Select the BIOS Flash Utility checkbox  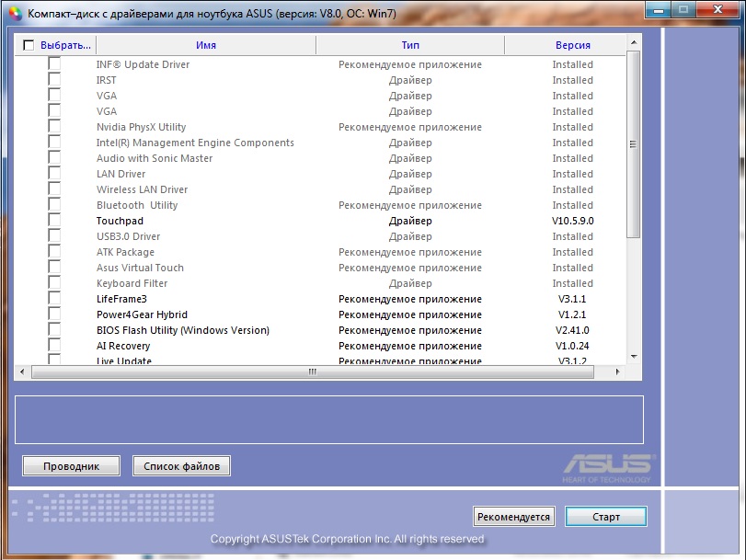(x=54, y=330)
